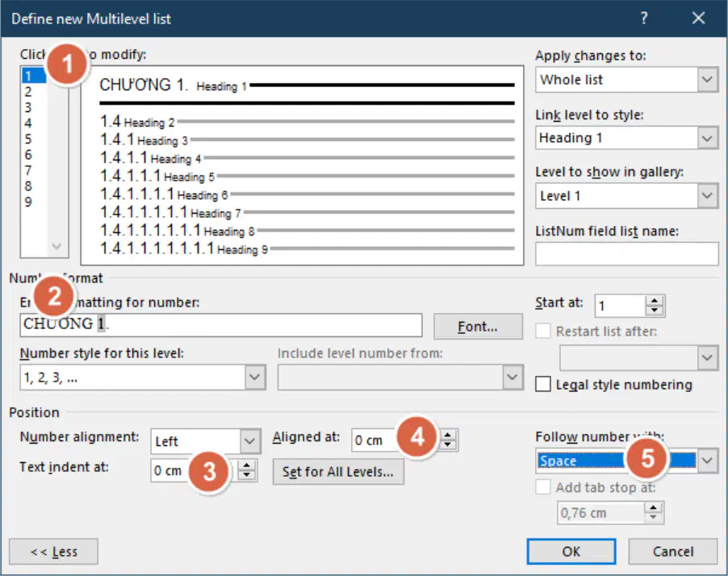728x576 pixels.
Task: Increase the Add tab stop at value
Action: pyautogui.click(x=654, y=507)
